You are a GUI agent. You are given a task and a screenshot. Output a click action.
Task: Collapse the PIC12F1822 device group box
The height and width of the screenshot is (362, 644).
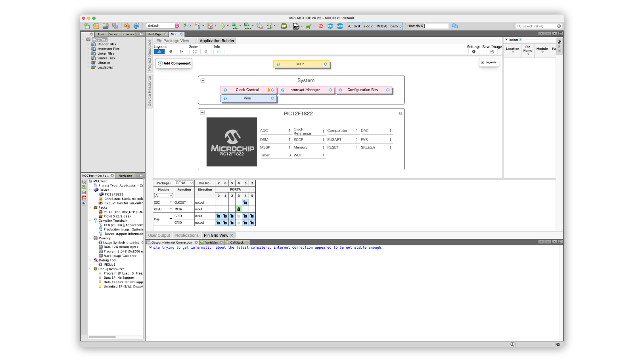tap(203, 113)
